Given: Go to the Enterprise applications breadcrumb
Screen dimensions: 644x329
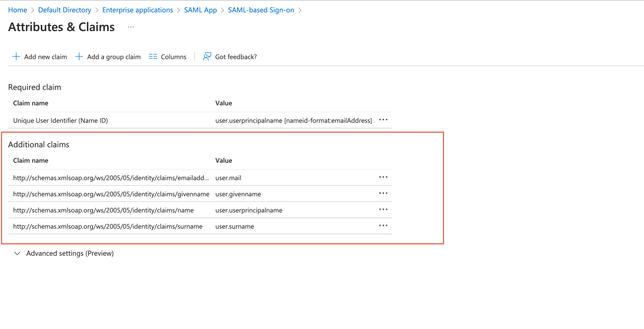Looking at the screenshot, I should point(138,10).
